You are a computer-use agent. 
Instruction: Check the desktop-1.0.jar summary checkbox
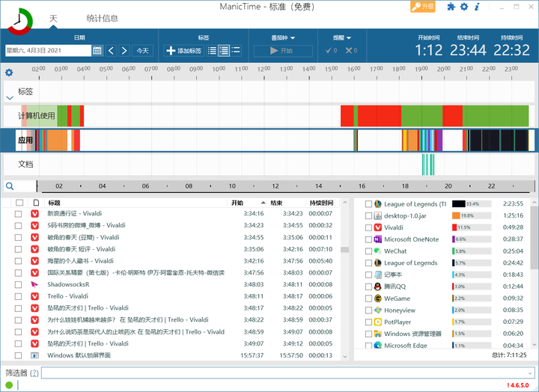(368, 215)
